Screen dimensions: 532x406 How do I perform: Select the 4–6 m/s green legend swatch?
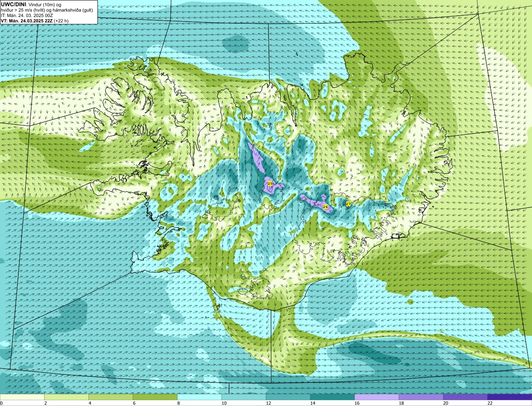pos(111,397)
